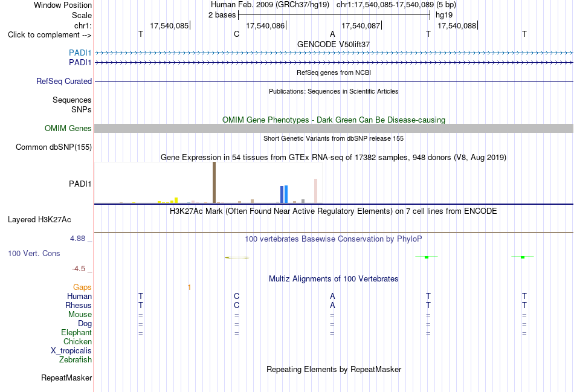Screen dimensions: 574x392
Task: Click base 'C' in the ruler sequence row
Action: [x=236, y=34]
